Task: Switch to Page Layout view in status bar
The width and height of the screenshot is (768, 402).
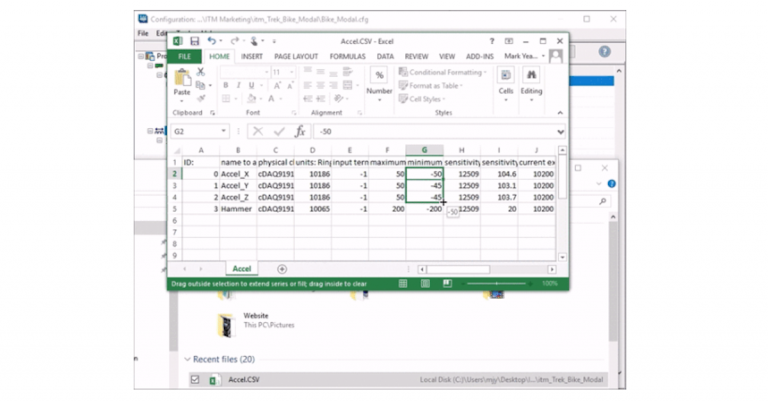Action: click(425, 284)
